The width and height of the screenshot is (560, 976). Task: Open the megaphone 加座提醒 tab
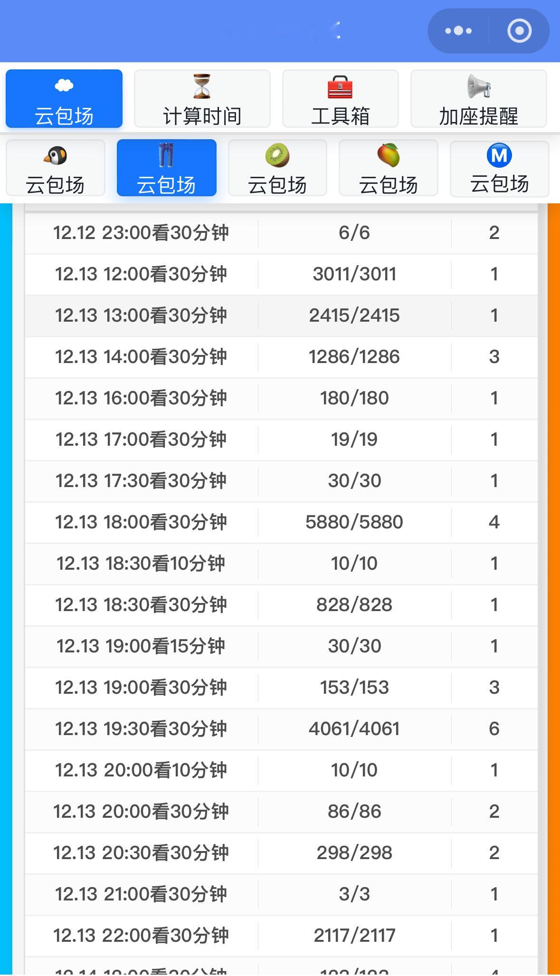pyautogui.click(x=478, y=99)
